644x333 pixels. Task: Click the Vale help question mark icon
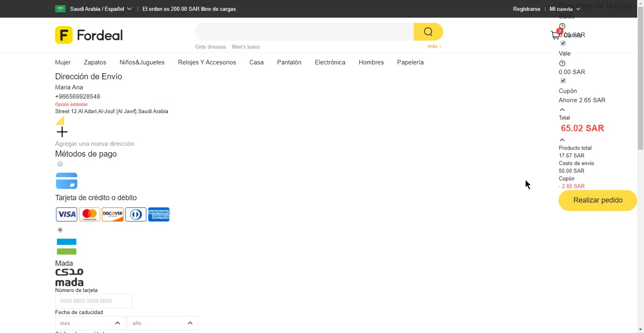click(x=562, y=64)
